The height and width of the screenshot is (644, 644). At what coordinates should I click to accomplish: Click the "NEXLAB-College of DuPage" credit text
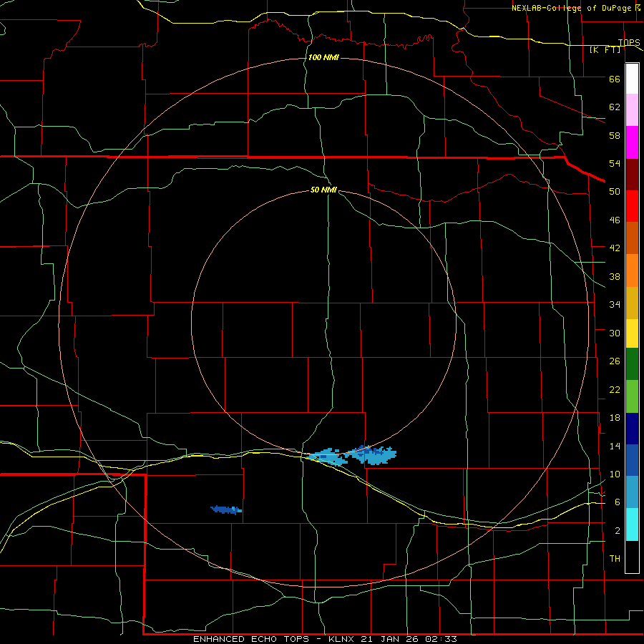click(x=571, y=8)
